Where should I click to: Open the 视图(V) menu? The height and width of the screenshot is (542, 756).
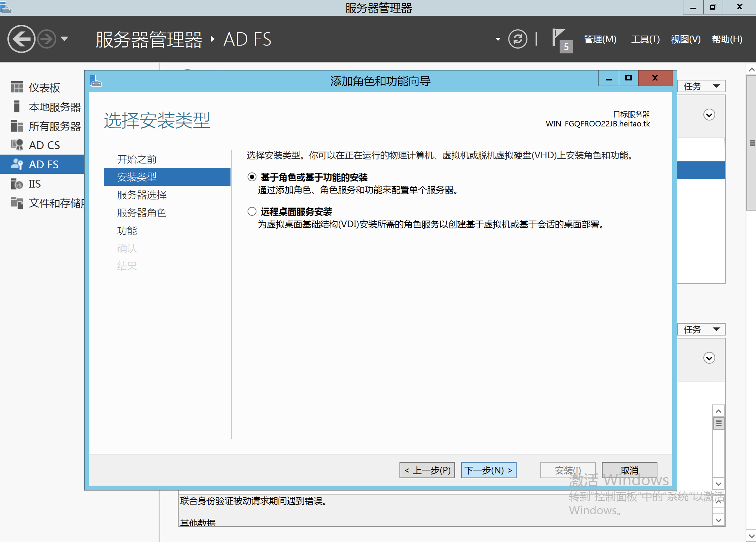[686, 39]
